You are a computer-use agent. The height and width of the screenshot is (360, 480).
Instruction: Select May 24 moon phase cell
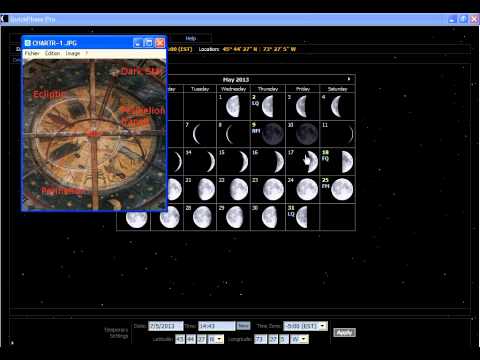click(x=302, y=189)
